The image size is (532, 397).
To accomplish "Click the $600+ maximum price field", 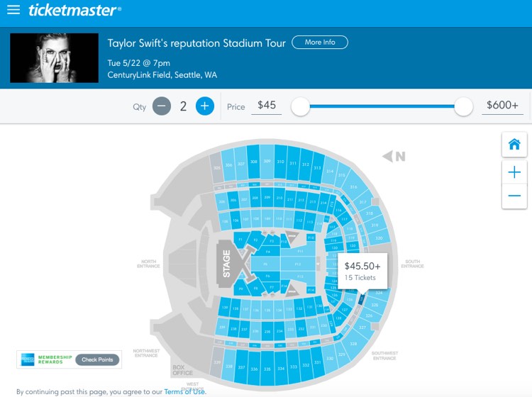I will [x=502, y=106].
